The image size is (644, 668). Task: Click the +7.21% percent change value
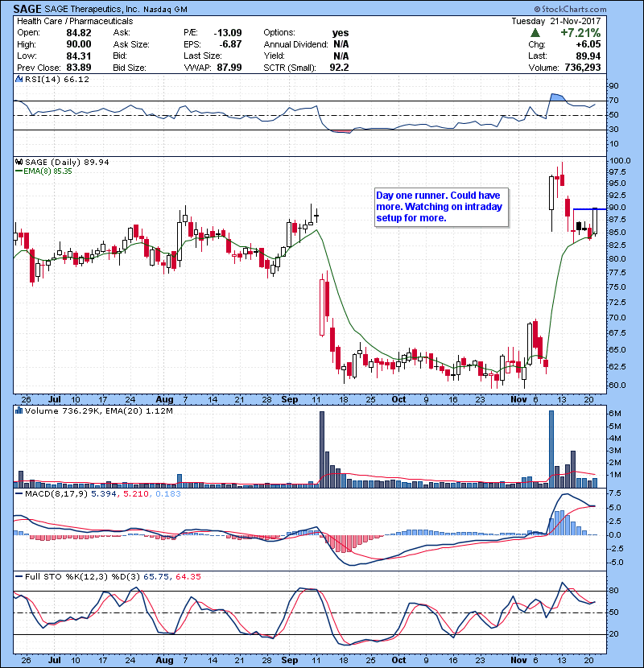(x=580, y=33)
